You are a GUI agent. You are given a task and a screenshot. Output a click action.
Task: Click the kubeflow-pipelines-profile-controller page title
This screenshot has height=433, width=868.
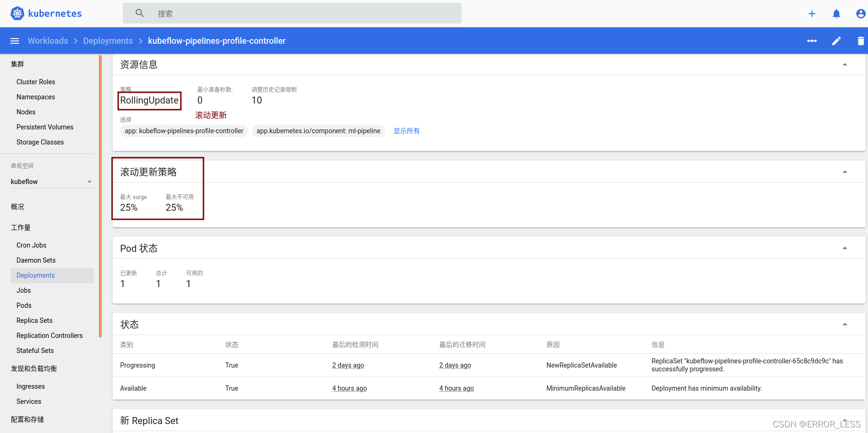pos(217,41)
